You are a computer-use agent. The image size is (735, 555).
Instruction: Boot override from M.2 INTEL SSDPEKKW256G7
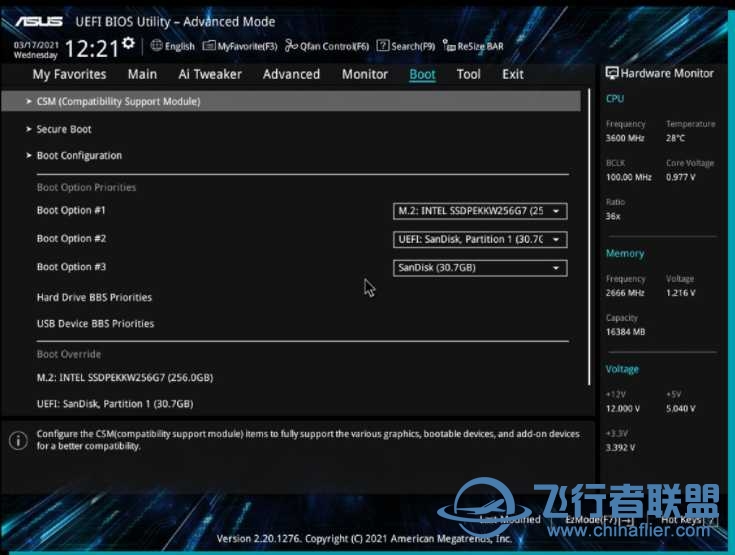coord(125,378)
